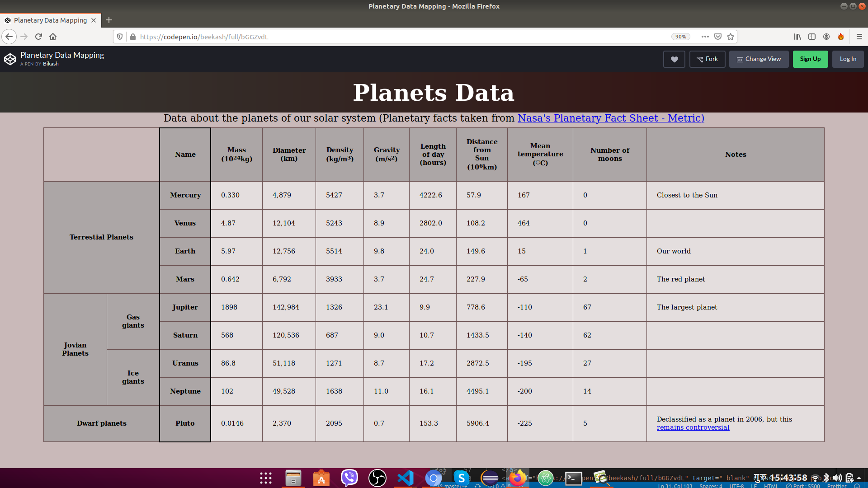The image size is (868, 488).
Task: Open Chromium browser from the dock
Action: coord(434,478)
